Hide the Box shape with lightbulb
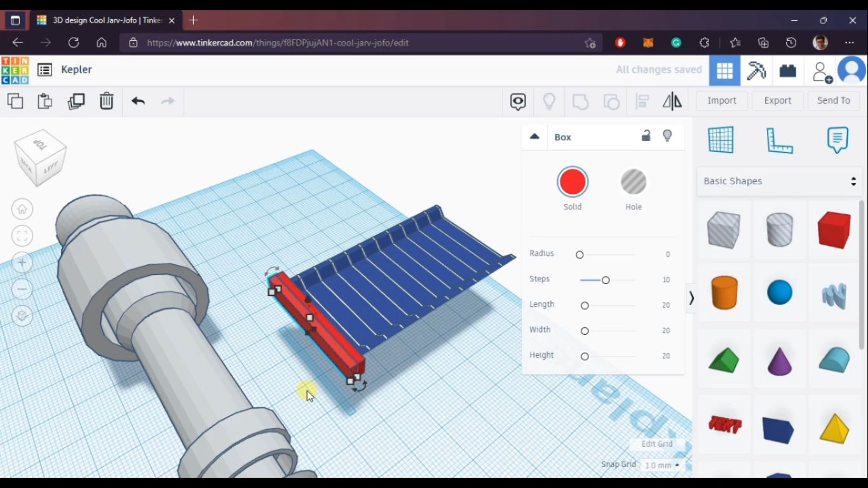Screen dimensions: 868x488 [667, 136]
